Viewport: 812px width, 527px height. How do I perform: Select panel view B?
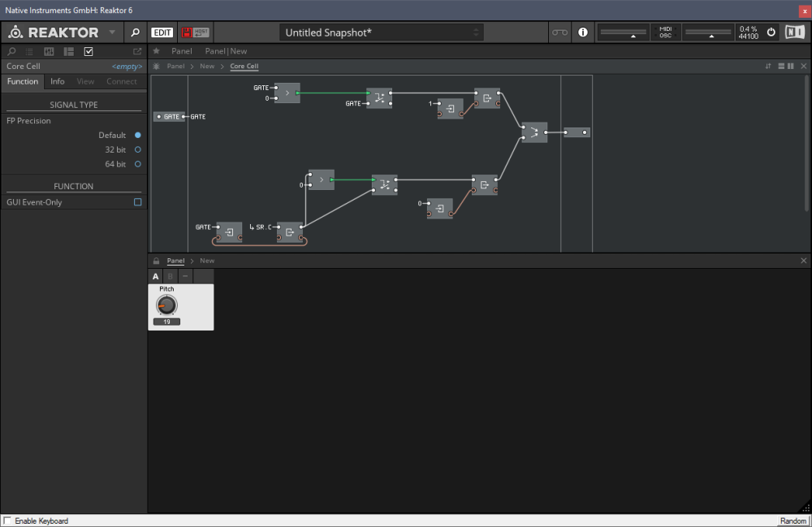click(170, 276)
